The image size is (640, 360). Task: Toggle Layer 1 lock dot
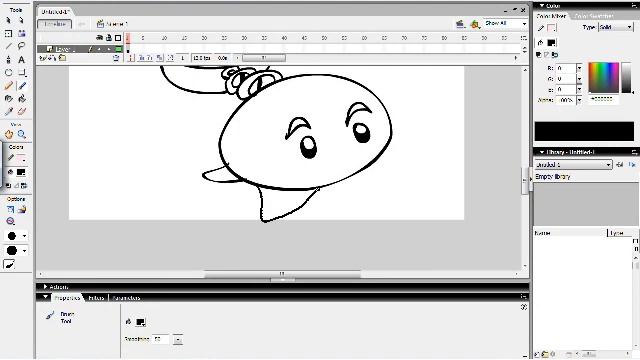(x=109, y=49)
